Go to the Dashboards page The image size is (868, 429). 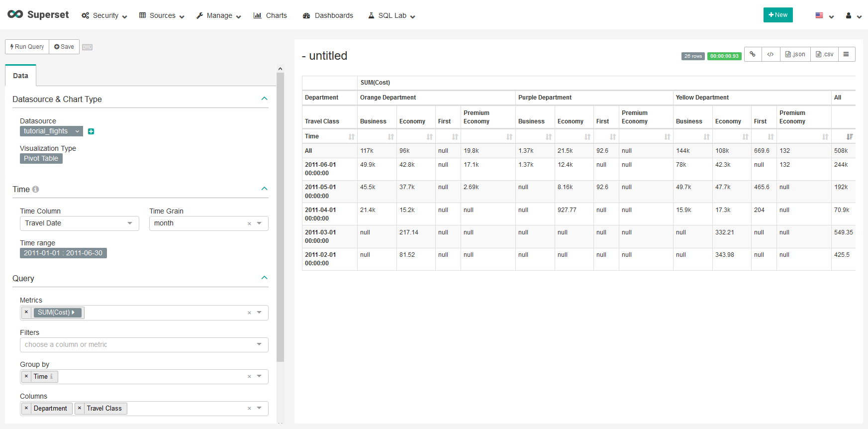[328, 15]
